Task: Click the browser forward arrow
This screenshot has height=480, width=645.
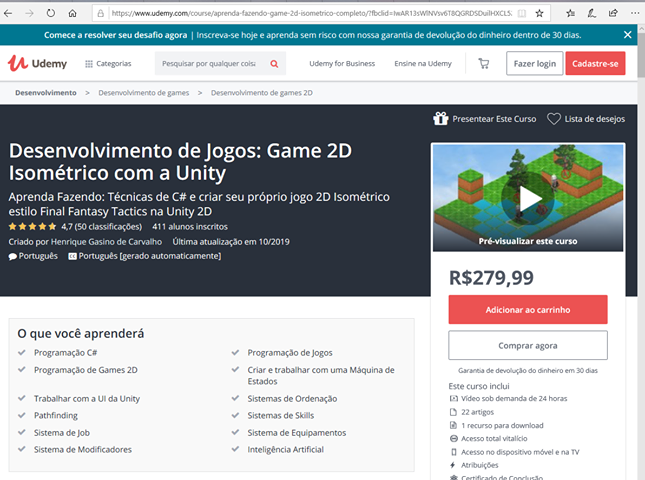Action: click(29, 13)
